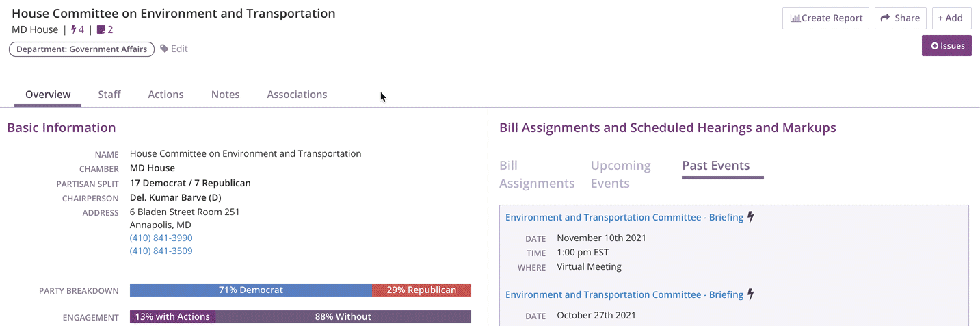Click the Create Report chart icon
Screen dimensions: 980x326
click(x=795, y=18)
